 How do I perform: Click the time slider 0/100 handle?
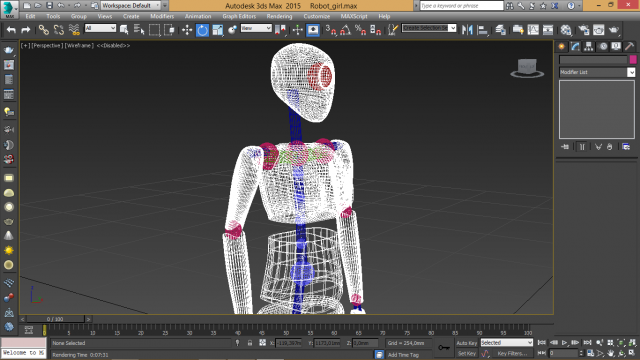(x=55, y=319)
